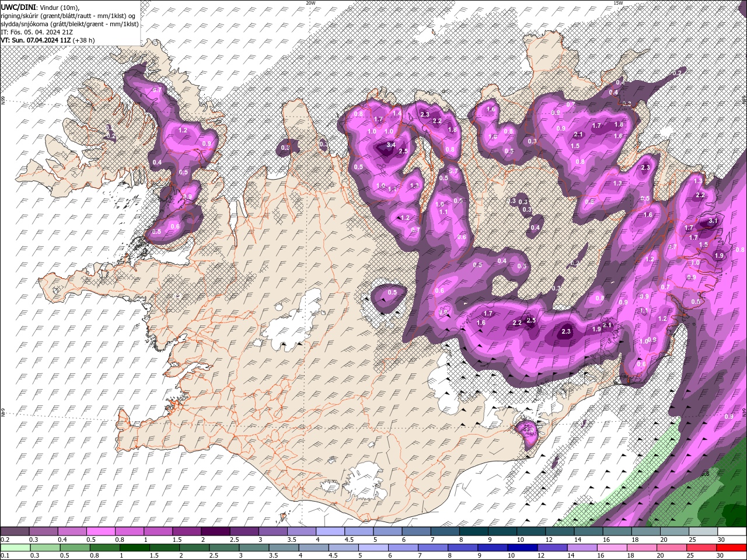Click the '20W' longitude label
This screenshot has width=747, height=560.
[x=310, y=3]
